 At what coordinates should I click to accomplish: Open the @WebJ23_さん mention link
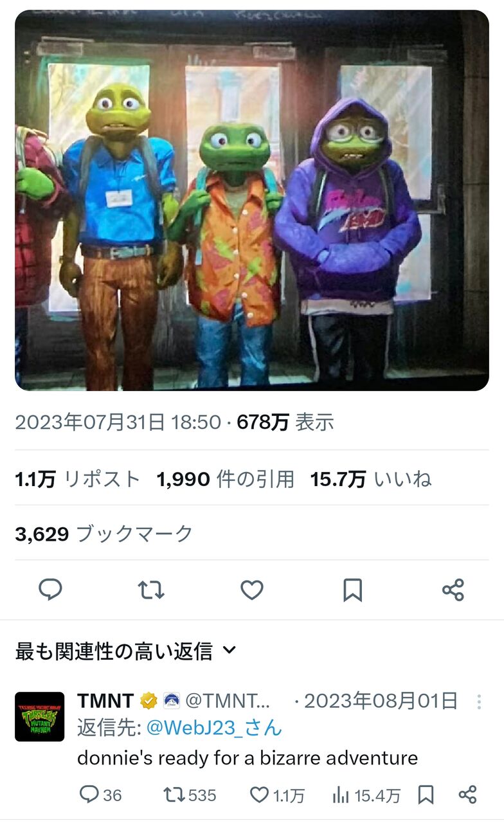coord(214,728)
